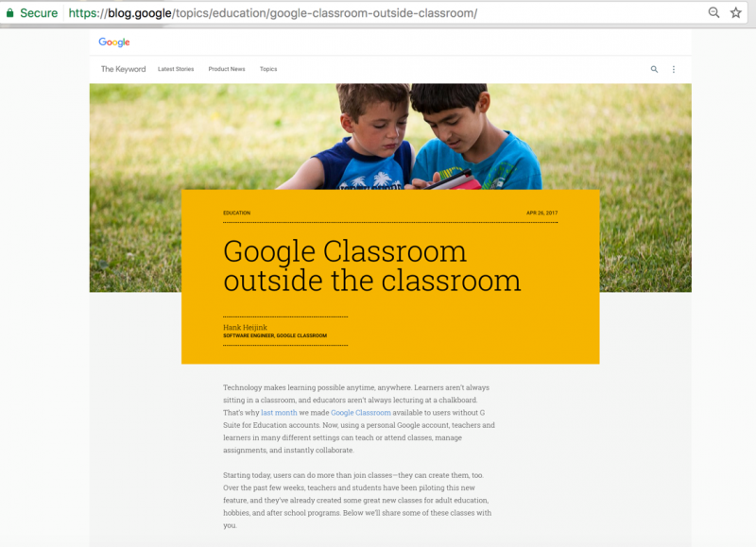This screenshot has height=547, width=756.
Task: Open the blog search magnifier icon
Action: tap(654, 69)
